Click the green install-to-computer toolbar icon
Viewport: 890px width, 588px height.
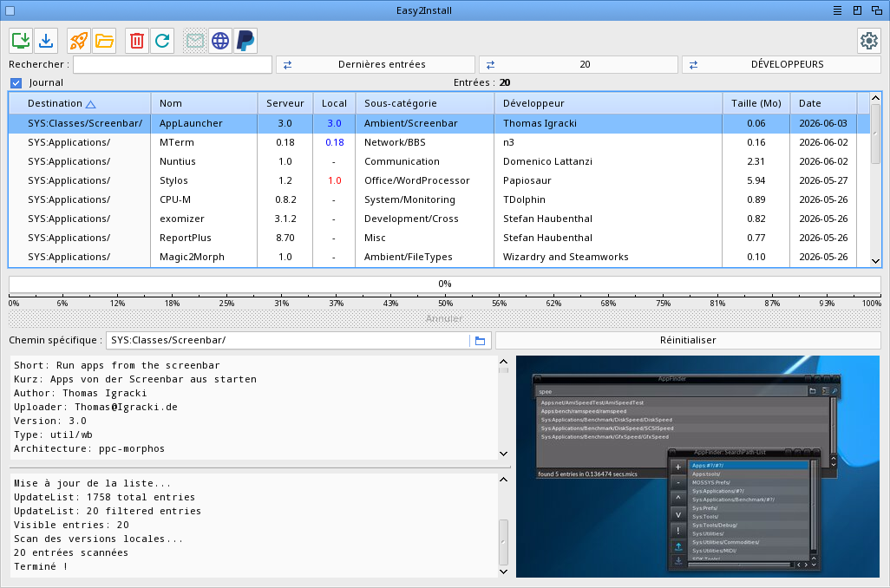pyautogui.click(x=21, y=41)
